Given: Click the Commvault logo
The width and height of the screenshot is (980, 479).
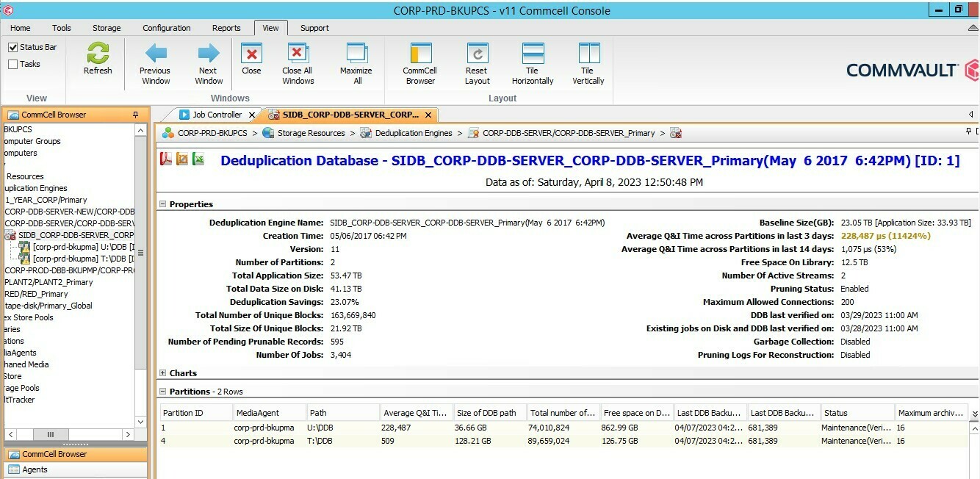Looking at the screenshot, I should coord(912,70).
